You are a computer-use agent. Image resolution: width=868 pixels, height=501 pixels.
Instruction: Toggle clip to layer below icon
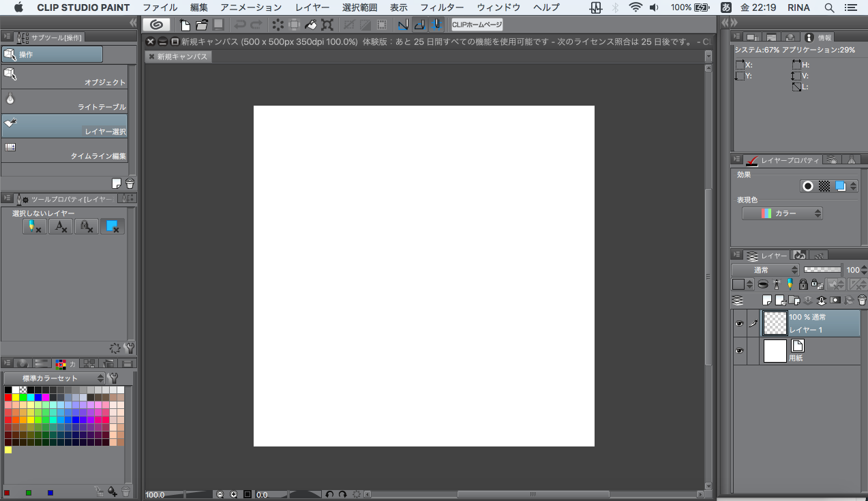(763, 284)
